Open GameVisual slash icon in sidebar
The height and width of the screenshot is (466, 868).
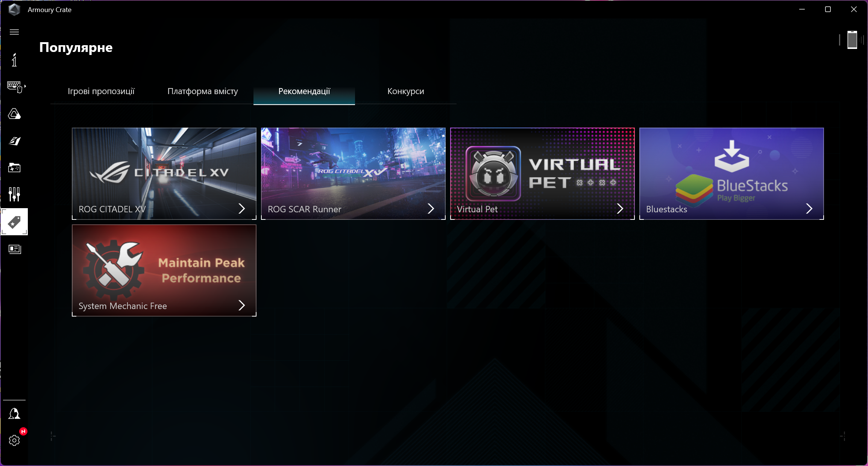pyautogui.click(x=14, y=141)
